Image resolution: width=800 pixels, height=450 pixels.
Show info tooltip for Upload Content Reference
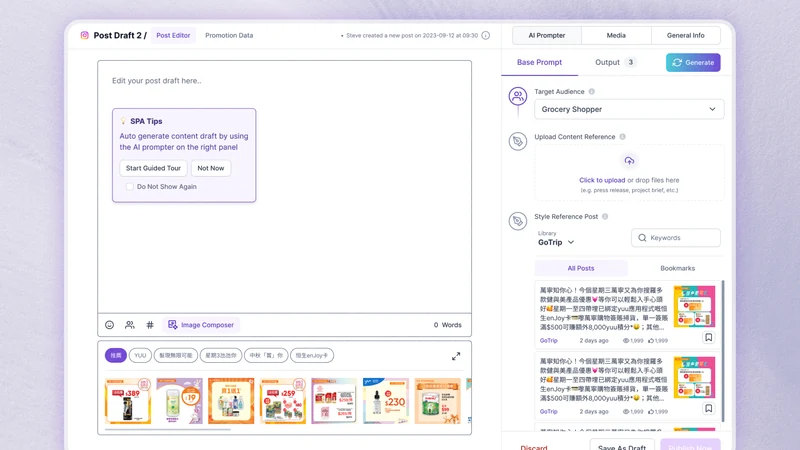coord(622,137)
